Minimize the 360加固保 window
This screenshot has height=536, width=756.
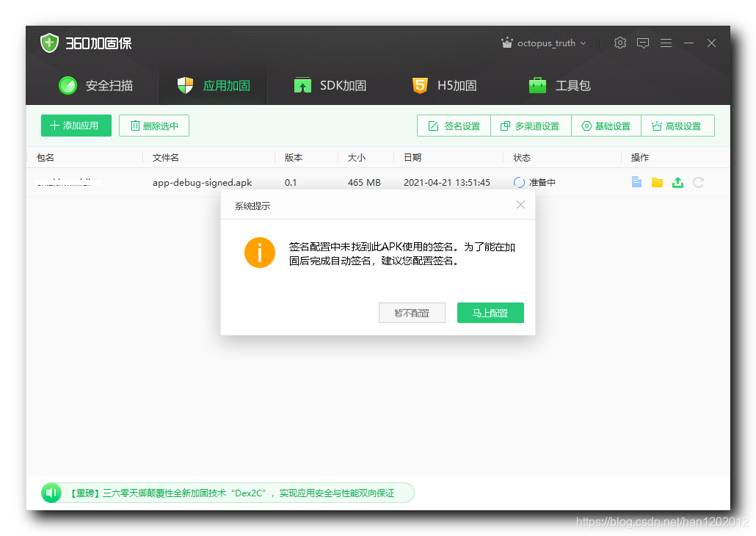(688, 43)
